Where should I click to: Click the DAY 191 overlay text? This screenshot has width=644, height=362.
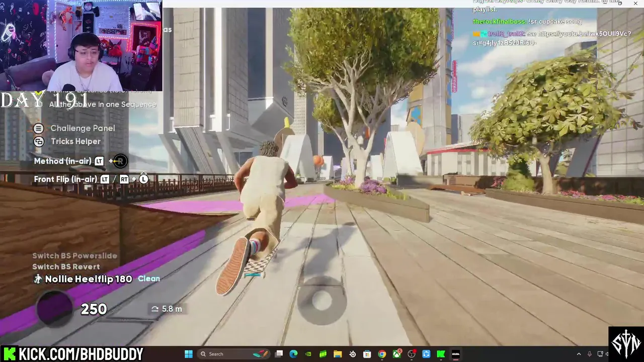[45, 100]
